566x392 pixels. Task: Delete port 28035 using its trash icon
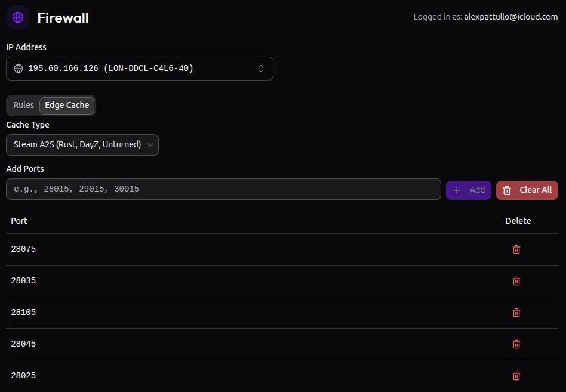tap(516, 281)
